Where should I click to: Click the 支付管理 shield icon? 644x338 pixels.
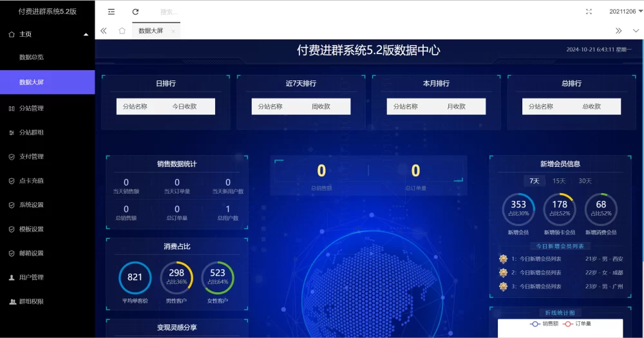point(12,156)
